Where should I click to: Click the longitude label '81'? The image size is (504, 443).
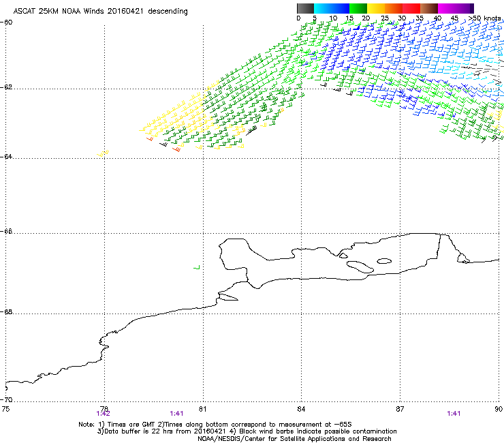click(202, 409)
